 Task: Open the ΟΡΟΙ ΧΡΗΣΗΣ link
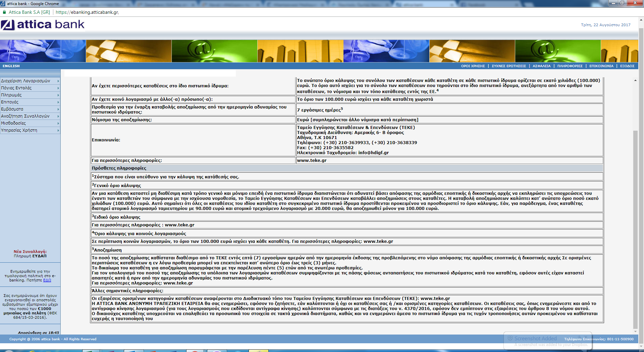pos(473,66)
